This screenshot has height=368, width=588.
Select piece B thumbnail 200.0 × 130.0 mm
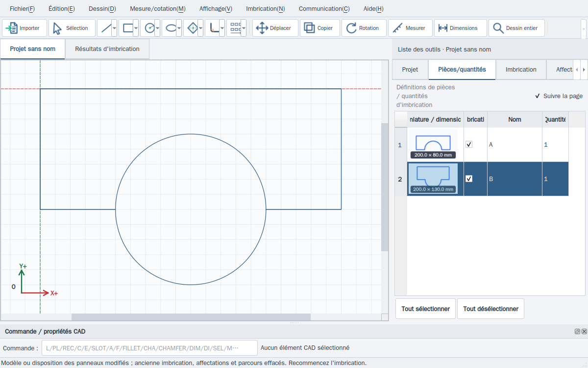(x=433, y=179)
